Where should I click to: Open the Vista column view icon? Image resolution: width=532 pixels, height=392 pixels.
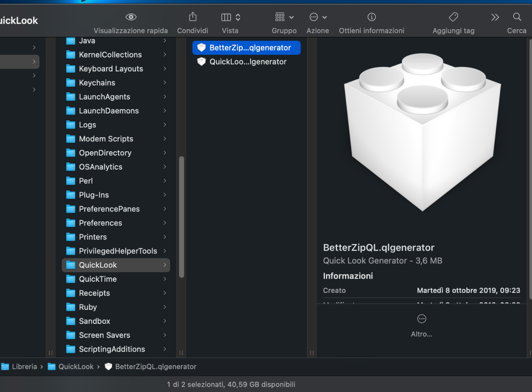pos(226,17)
